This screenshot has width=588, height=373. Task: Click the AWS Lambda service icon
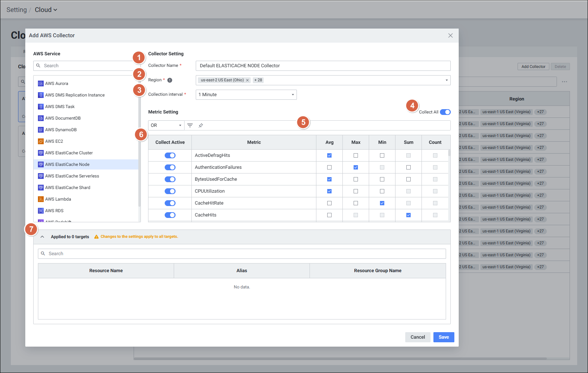coord(41,199)
